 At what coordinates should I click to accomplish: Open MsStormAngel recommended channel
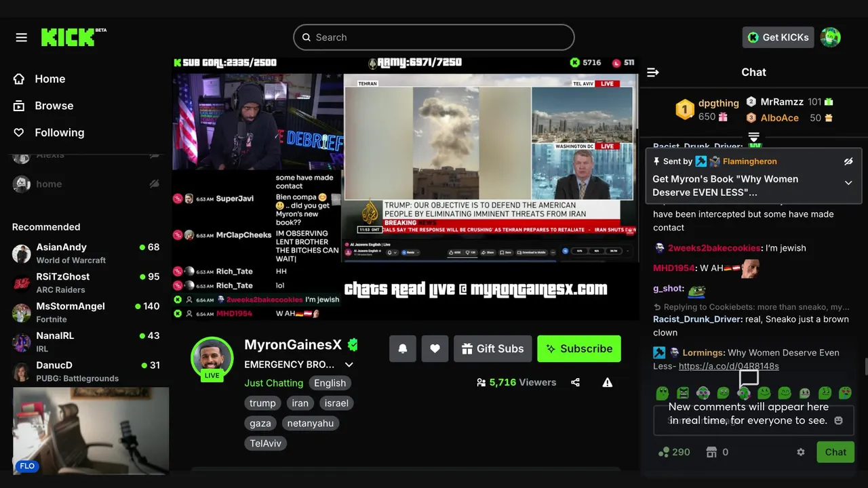86,312
